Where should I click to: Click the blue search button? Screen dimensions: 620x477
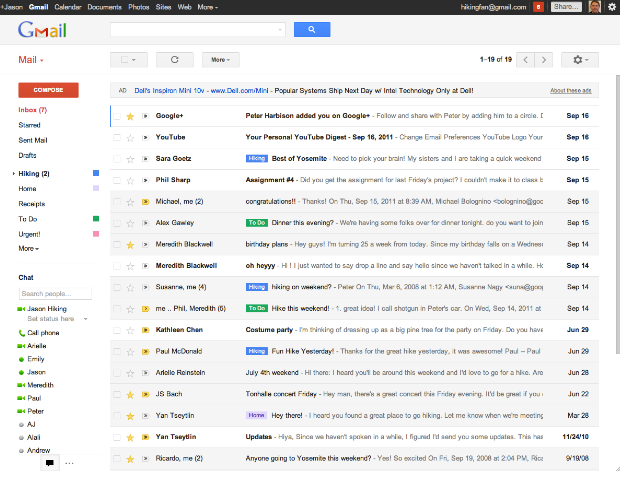pyautogui.click(x=312, y=29)
